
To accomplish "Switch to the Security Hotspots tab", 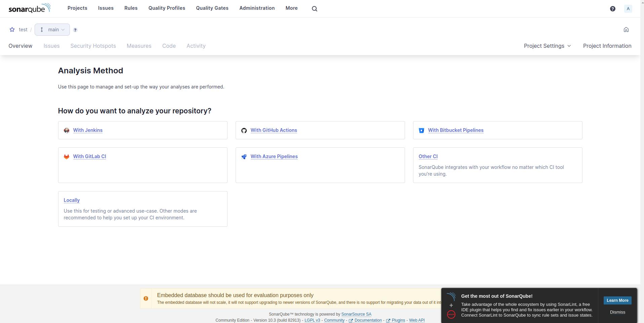I will (x=93, y=46).
